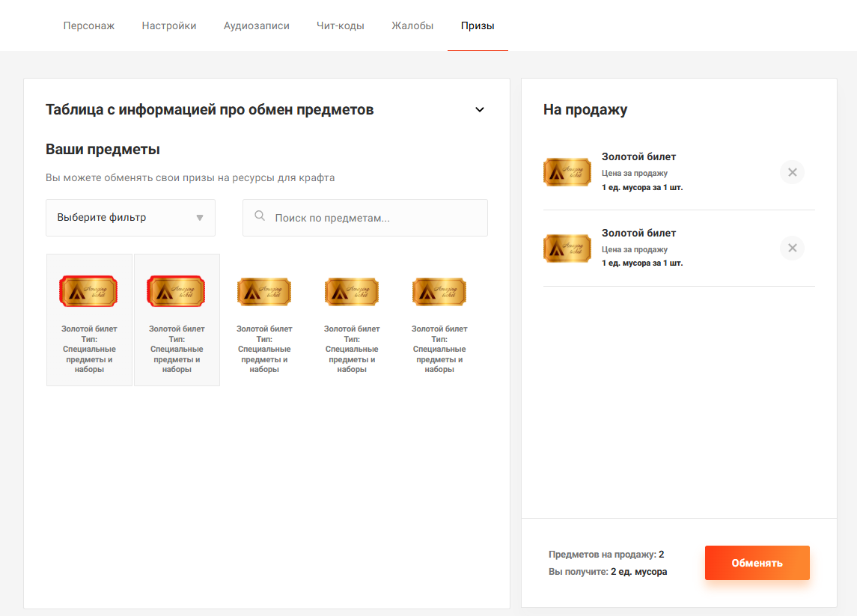The width and height of the screenshot is (857, 616).
Task: Open the Настройки tab
Action: 169,26
